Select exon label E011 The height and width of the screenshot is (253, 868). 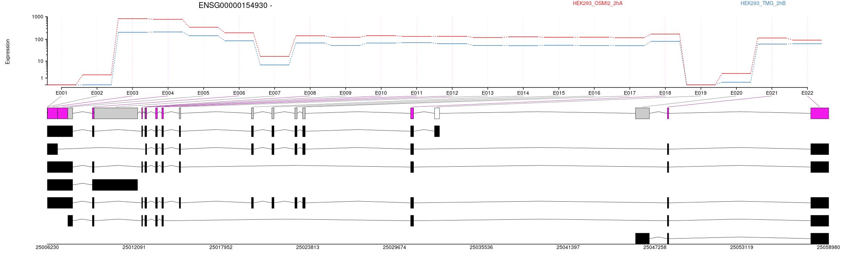[x=417, y=93]
